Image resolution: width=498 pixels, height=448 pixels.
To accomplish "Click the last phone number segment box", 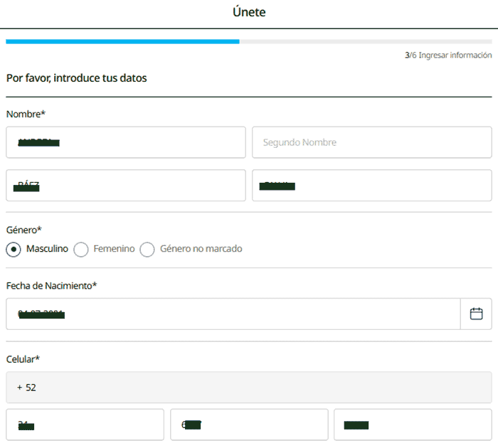I will (x=413, y=425).
